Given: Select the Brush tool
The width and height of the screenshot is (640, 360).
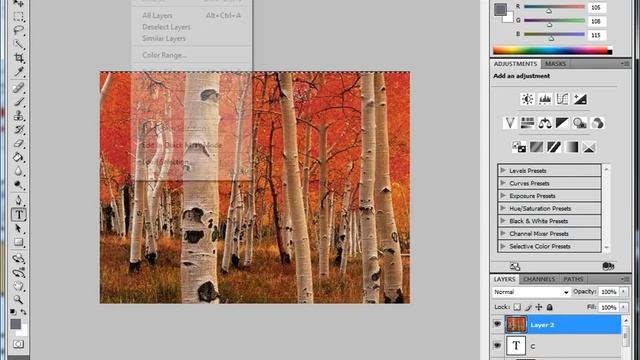Looking at the screenshot, I should click(x=18, y=102).
